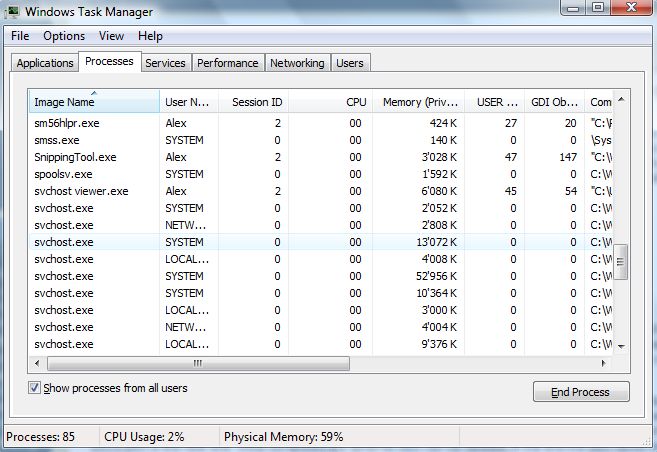Click the 3'028 K memory value
This screenshot has height=452, width=657.
[x=440, y=157]
